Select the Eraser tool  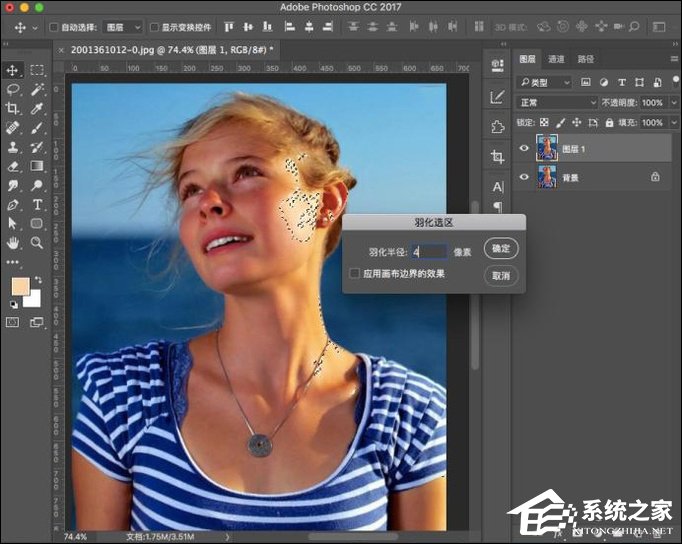pos(12,166)
